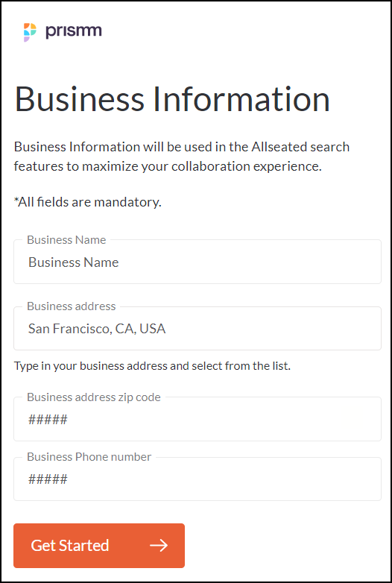
Task: Click the ##### placeholder in zip code field
Action: click(48, 420)
